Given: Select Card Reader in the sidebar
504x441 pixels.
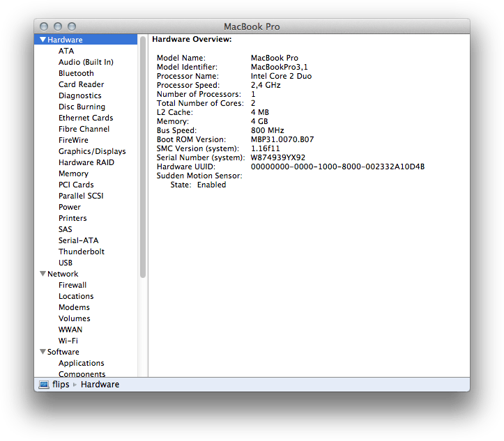Looking at the screenshot, I should tap(82, 84).
